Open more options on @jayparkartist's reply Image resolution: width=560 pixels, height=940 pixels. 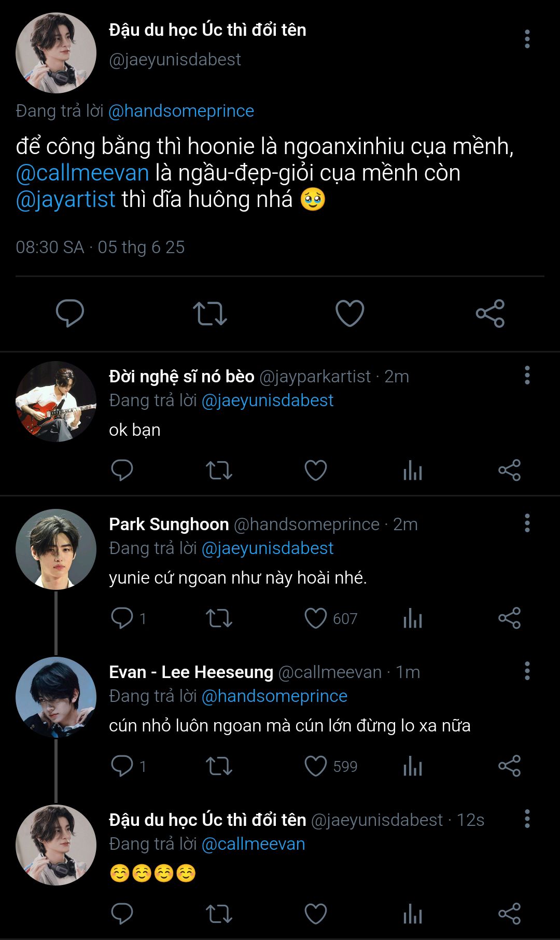coord(527,375)
